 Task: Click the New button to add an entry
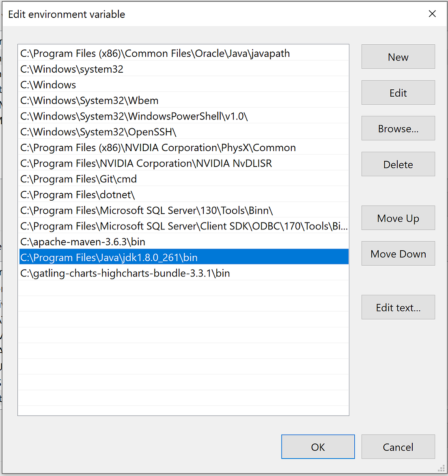coord(397,56)
